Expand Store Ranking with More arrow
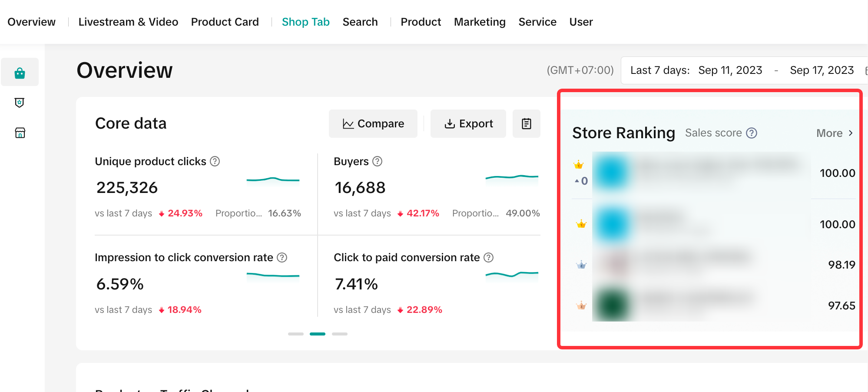The height and width of the screenshot is (392, 868). (x=835, y=133)
